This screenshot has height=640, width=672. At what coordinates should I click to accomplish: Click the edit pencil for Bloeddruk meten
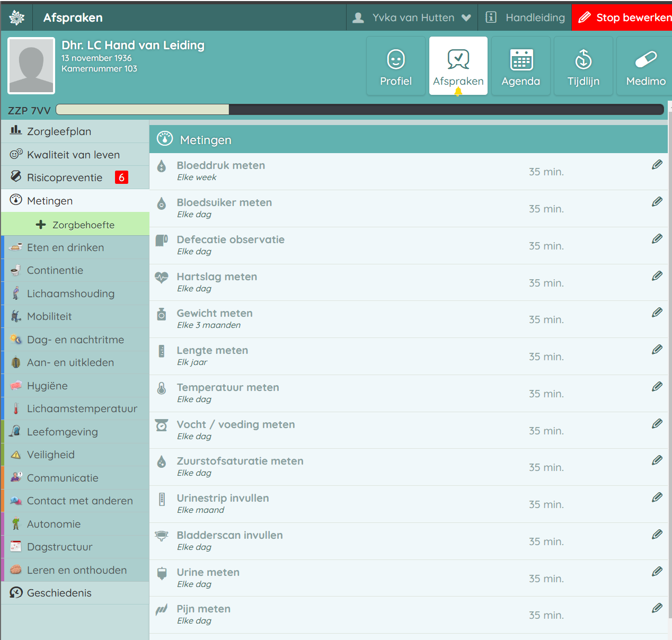pyautogui.click(x=657, y=165)
